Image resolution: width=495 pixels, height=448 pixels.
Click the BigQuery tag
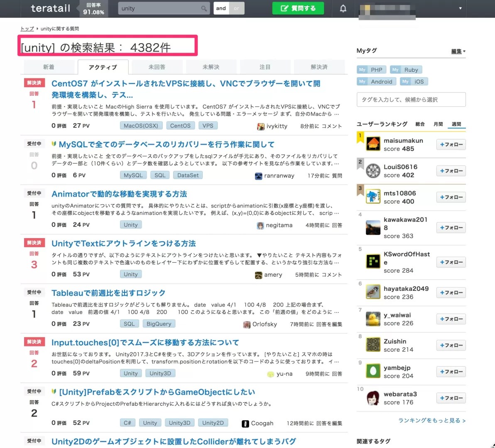click(x=159, y=324)
